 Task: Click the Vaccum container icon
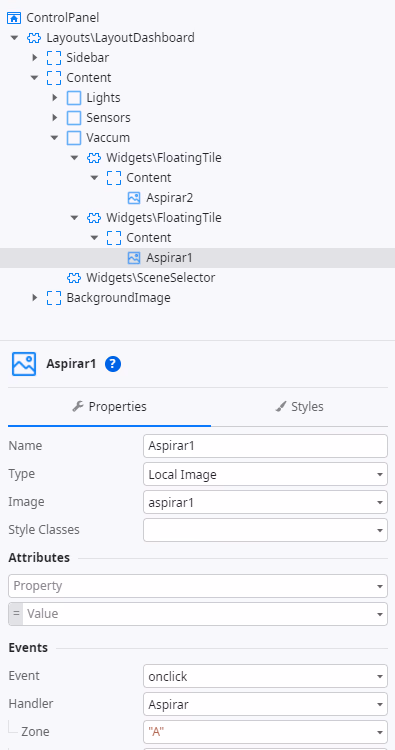point(74,138)
